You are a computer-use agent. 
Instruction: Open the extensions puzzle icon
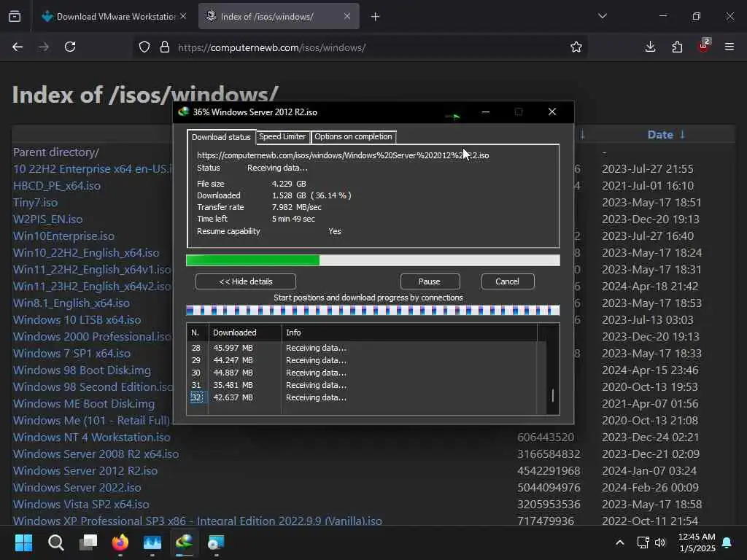point(677,47)
